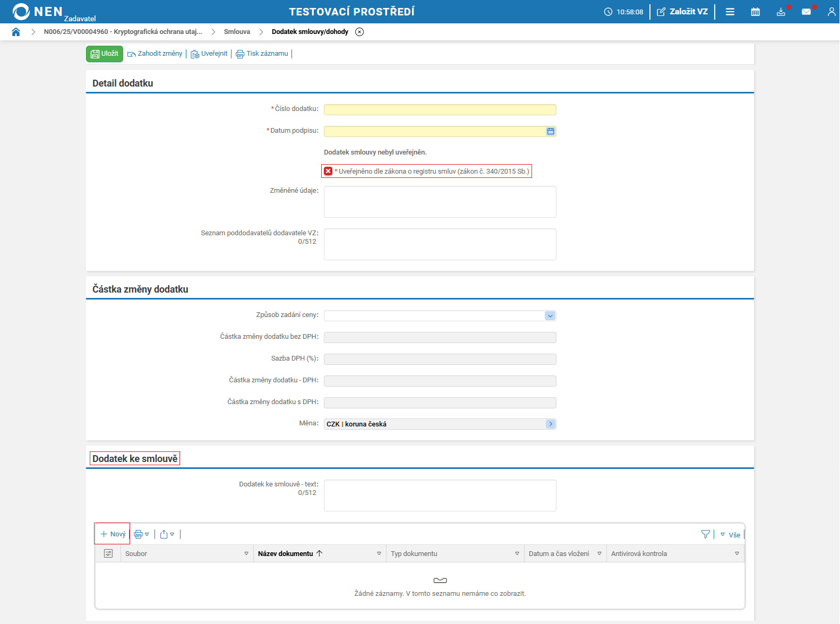The height and width of the screenshot is (624, 840).
Task: Go to the home page icon
Action: pos(16,32)
